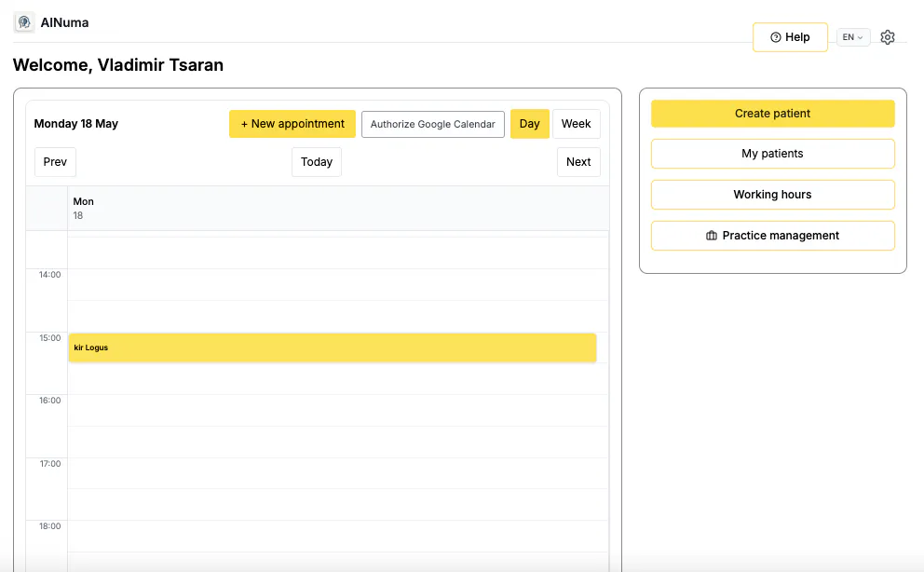Click the Monday 18 May date heading

click(x=76, y=124)
